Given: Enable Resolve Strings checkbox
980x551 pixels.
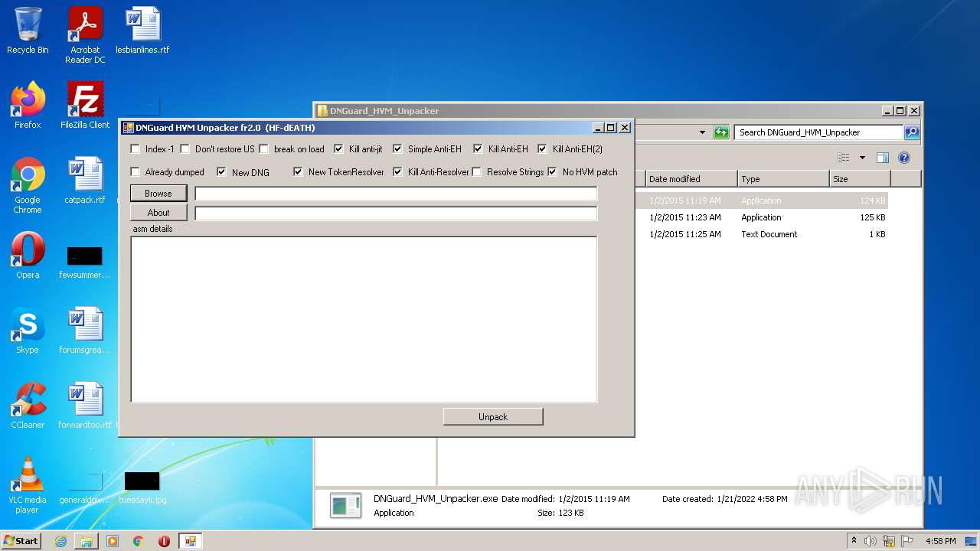Looking at the screenshot, I should tap(476, 172).
